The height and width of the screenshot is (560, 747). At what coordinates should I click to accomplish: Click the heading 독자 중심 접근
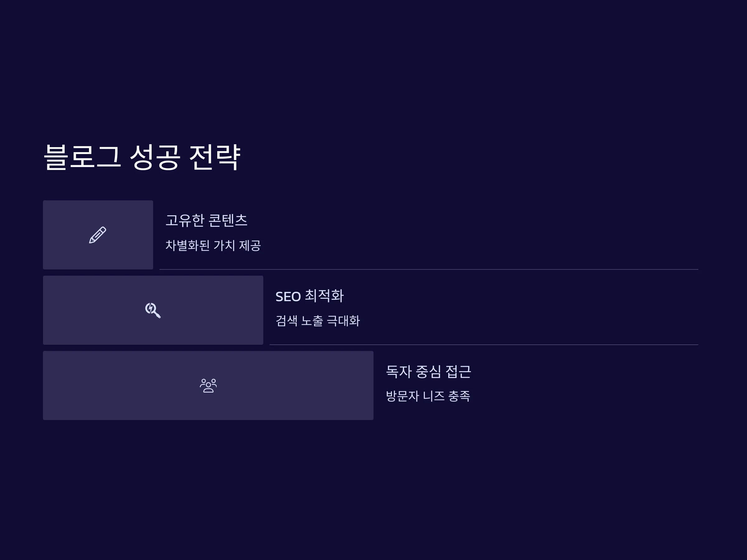point(428,371)
